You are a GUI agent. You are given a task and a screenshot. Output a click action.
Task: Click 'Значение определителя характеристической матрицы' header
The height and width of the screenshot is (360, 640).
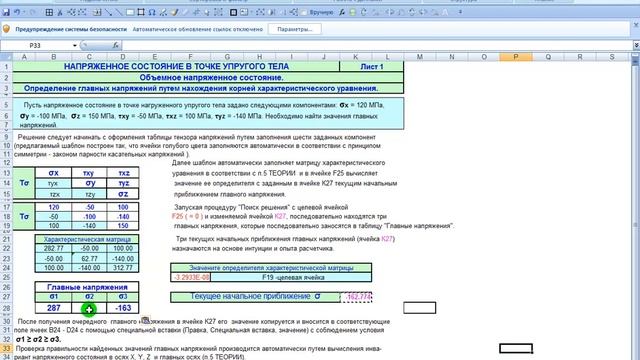click(271, 268)
